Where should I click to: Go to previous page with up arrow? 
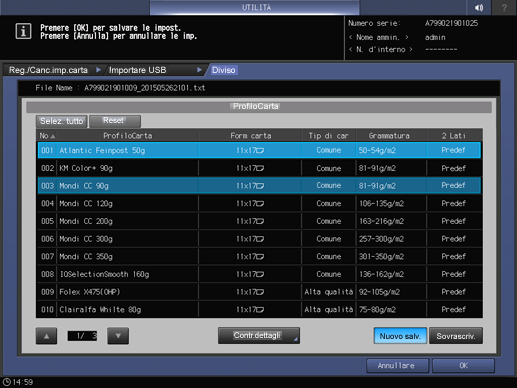coord(46,336)
